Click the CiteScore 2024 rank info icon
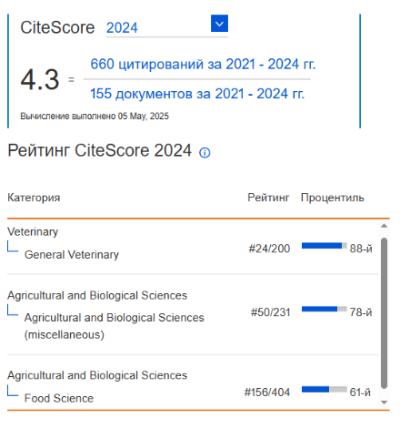Screen dimensions: 400x428 205,153
